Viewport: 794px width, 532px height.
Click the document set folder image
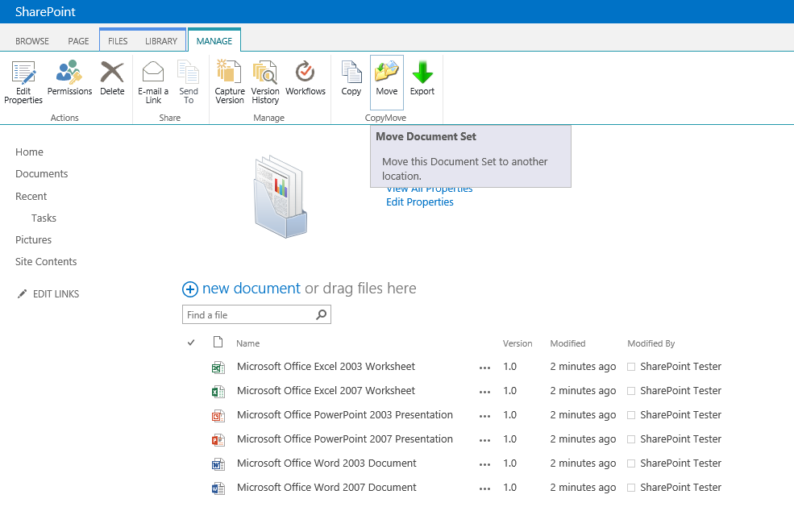point(280,197)
